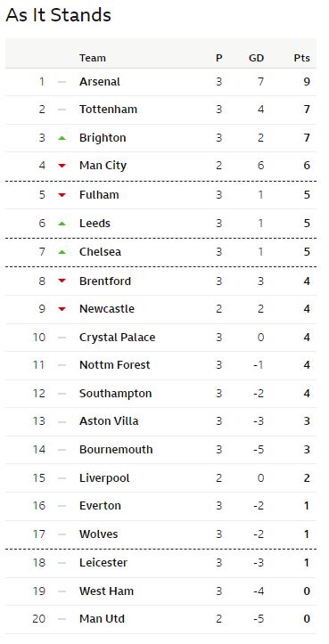Screen dimensions: 329x644
Task: Open the West Ham team link
Action: click(x=106, y=591)
